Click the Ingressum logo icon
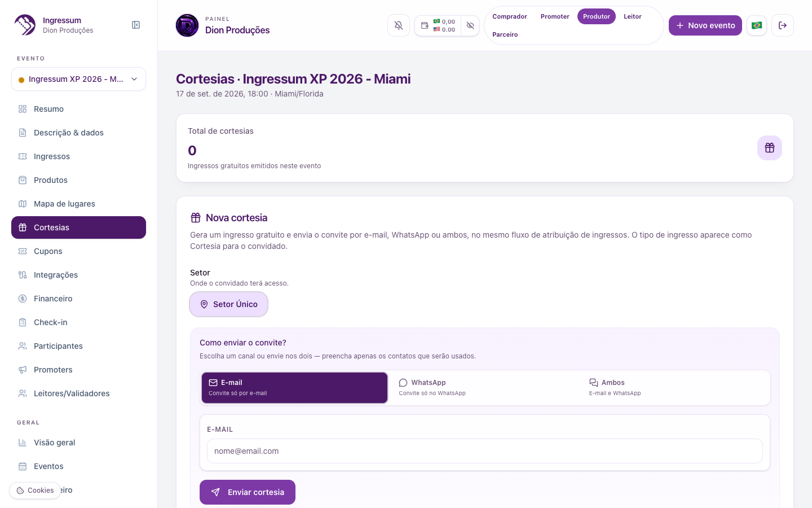Viewport: 812px width, 508px height. coord(25,25)
